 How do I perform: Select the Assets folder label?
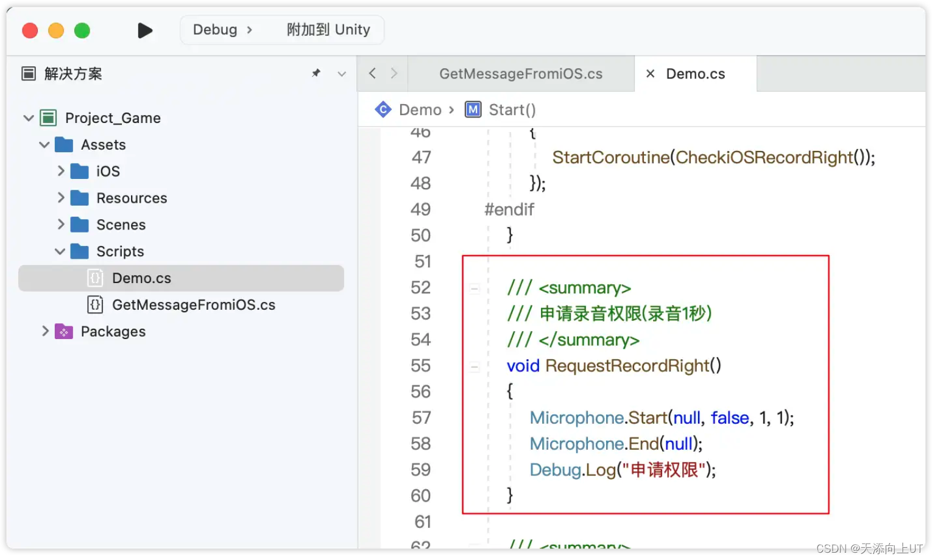pos(104,144)
